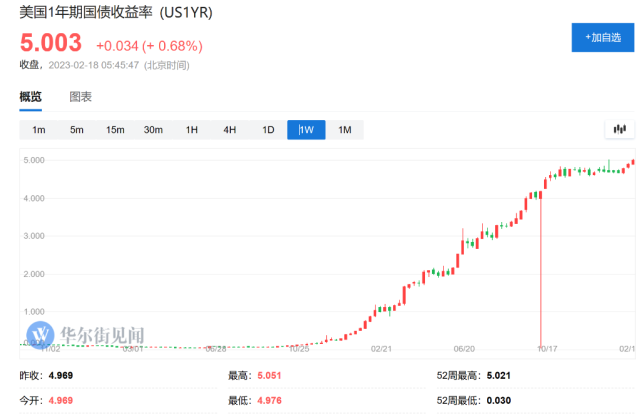The width and height of the screenshot is (641, 414).
Task: Click the 美国1年期国债收益率 (US1YR) title
Action: (x=115, y=14)
